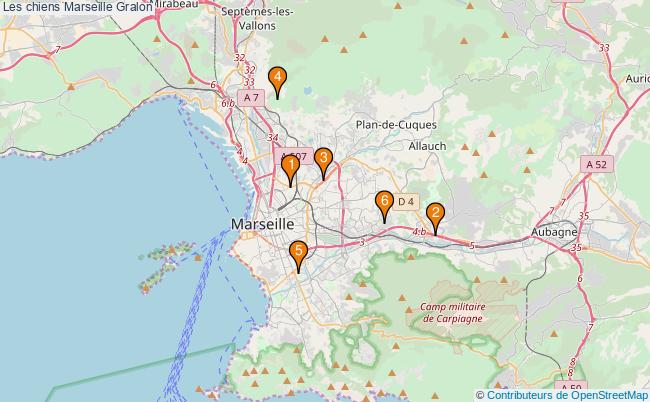Select orange marker number 5 south of Marseille
The image size is (650, 402).
coord(297,253)
